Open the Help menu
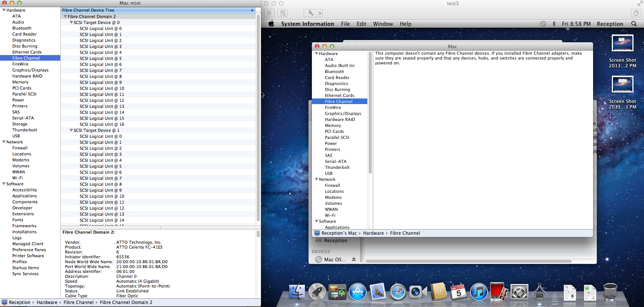Screen dimensions: 644x307 click(x=405, y=24)
